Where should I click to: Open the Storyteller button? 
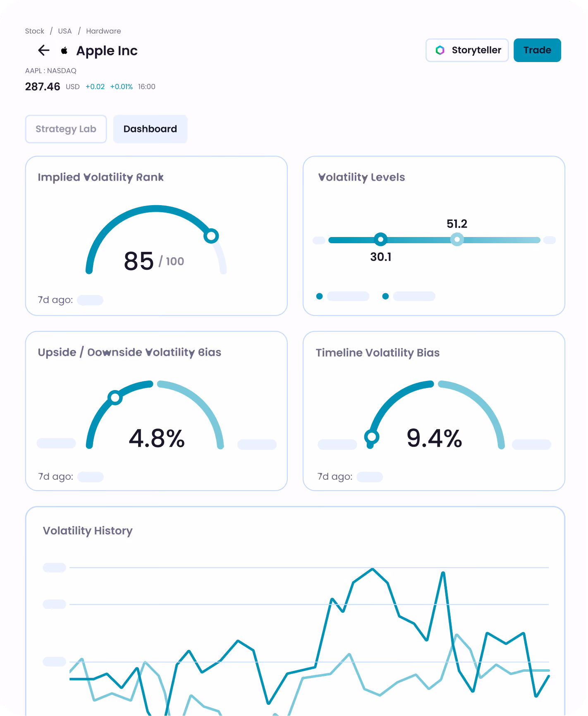point(467,50)
